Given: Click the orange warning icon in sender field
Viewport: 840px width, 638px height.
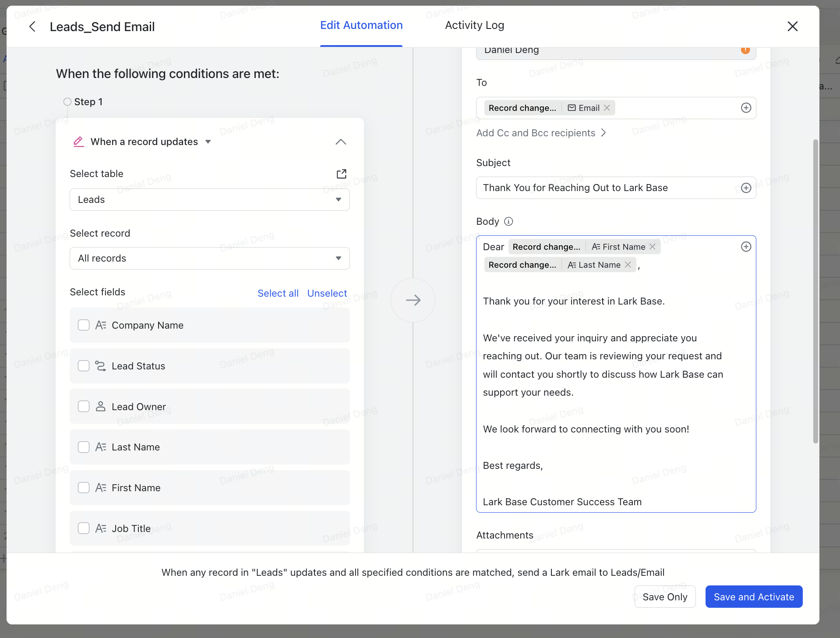Looking at the screenshot, I should (745, 50).
